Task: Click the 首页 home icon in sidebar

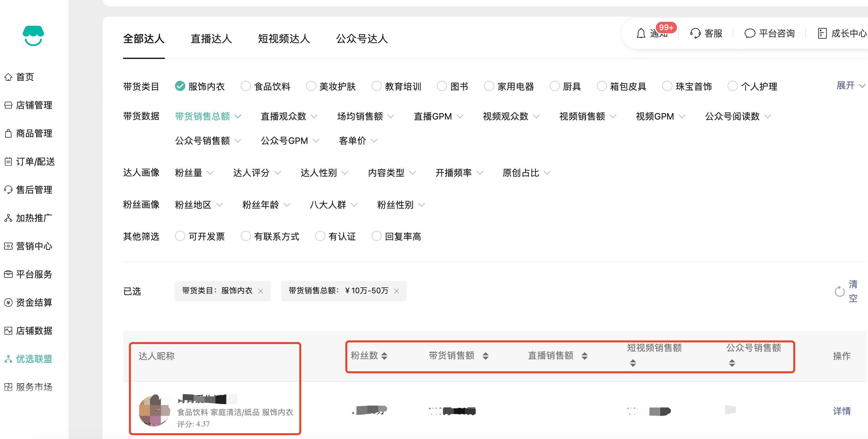Action: point(8,77)
